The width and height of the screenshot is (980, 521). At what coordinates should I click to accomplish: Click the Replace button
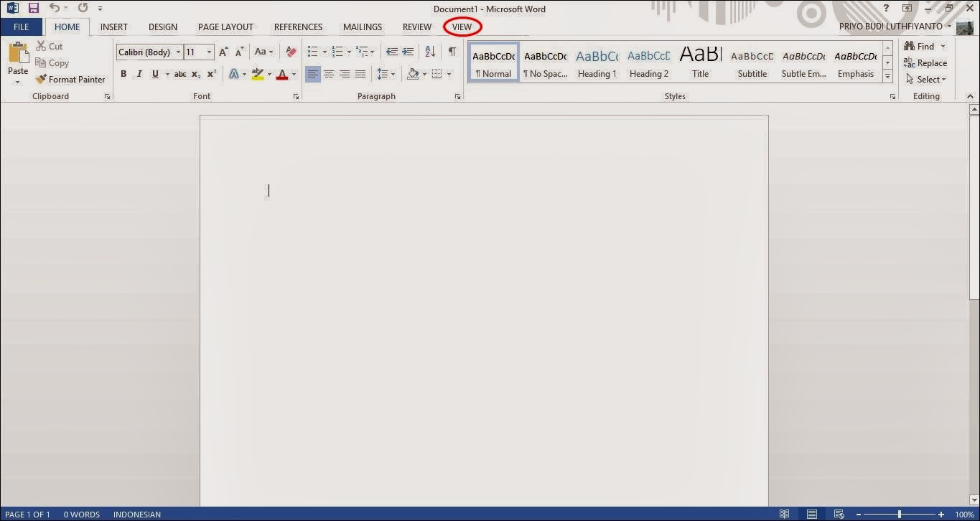click(926, 62)
